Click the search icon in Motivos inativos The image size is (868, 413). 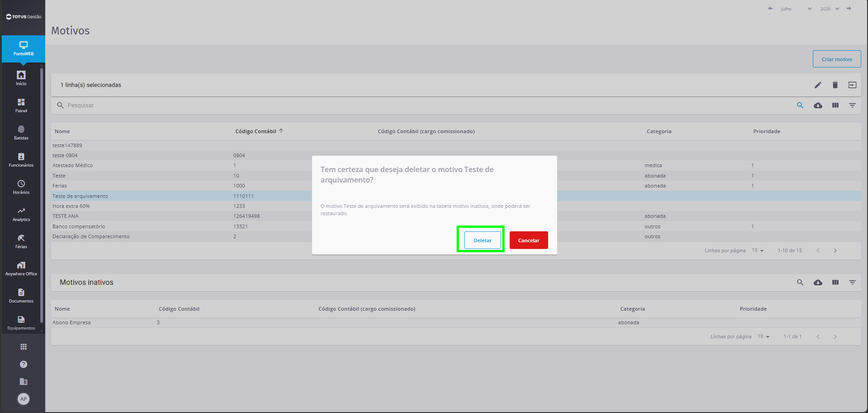click(x=800, y=283)
